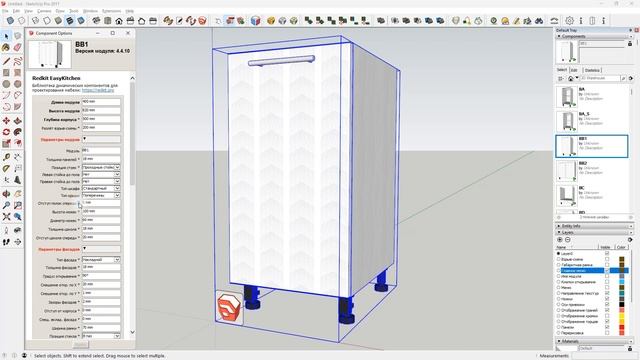Toggle visibility of Ножки layer
Image resolution: width=640 pixels, height=360 pixels.
[607, 299]
